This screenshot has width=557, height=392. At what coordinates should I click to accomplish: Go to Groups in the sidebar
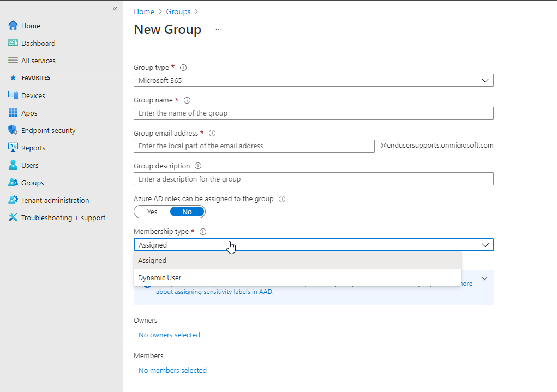(x=33, y=183)
